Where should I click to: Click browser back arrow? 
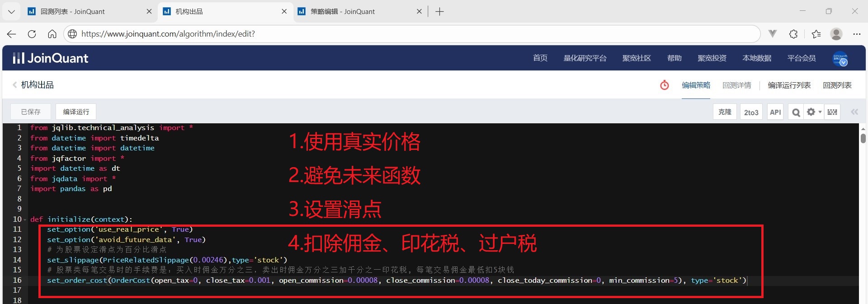12,34
